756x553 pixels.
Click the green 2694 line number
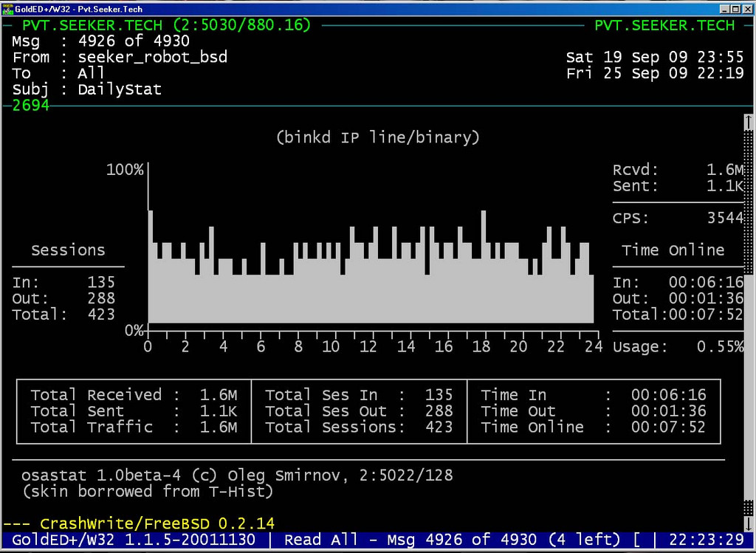coord(31,106)
